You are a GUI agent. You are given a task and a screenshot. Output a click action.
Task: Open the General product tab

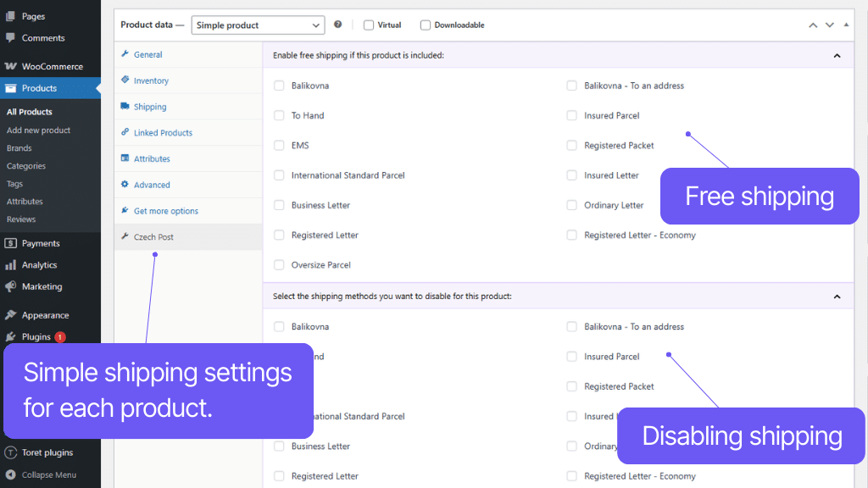point(188,54)
